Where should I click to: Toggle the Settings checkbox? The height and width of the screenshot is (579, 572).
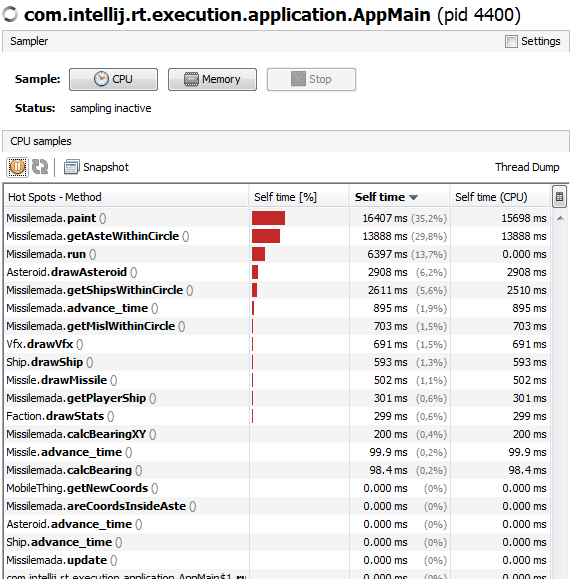click(511, 41)
